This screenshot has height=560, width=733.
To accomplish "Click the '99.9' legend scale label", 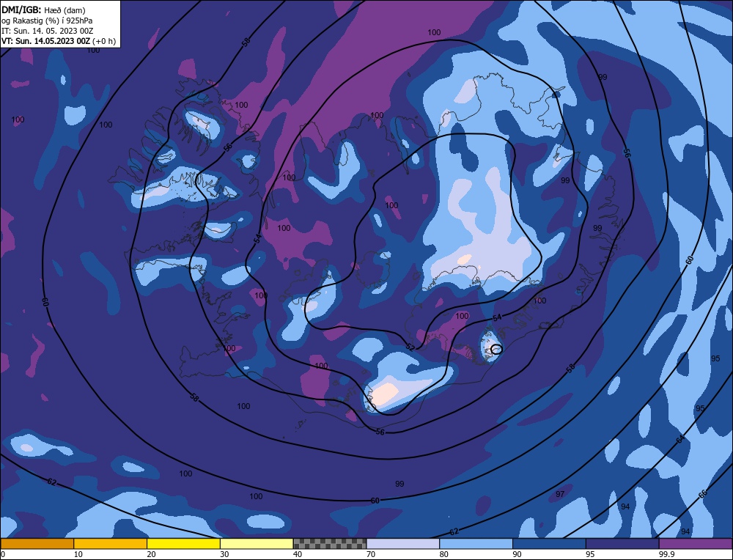I will tap(666, 554).
